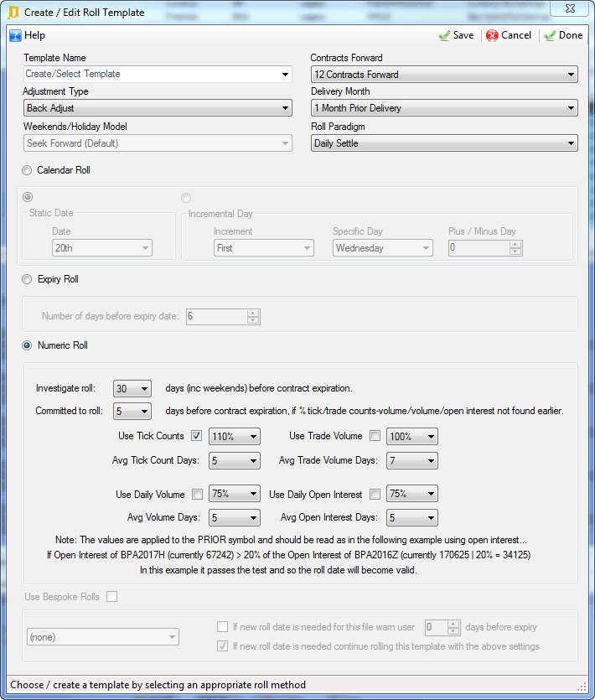Screen dimensions: 595x700
Task: Open the Avg Volume Days dropdown
Action: tap(235, 518)
